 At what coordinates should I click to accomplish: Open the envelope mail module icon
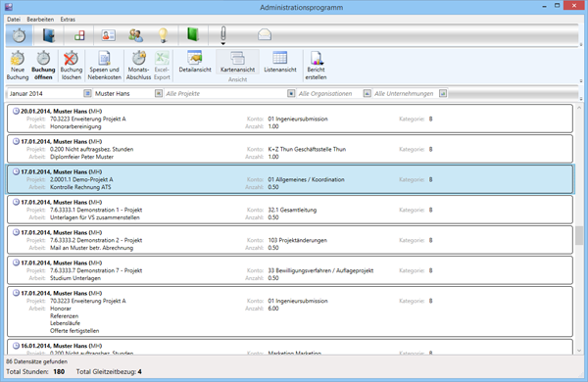(x=265, y=35)
